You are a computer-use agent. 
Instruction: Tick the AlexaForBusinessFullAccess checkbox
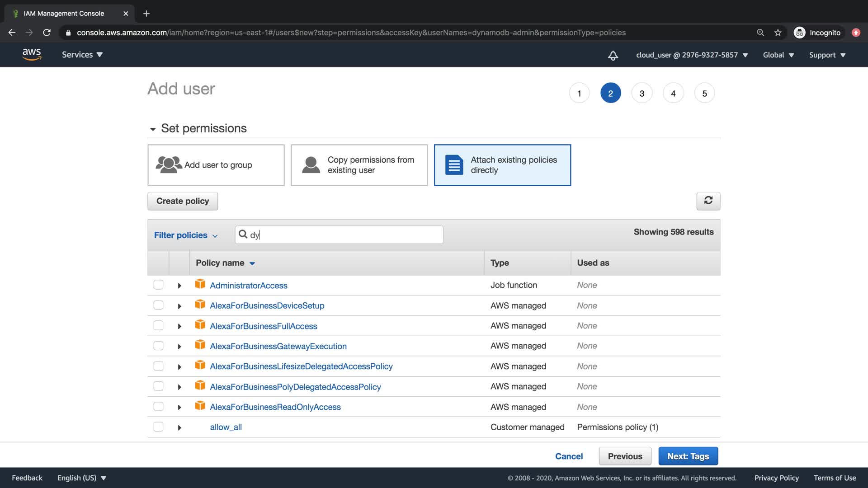click(x=158, y=325)
